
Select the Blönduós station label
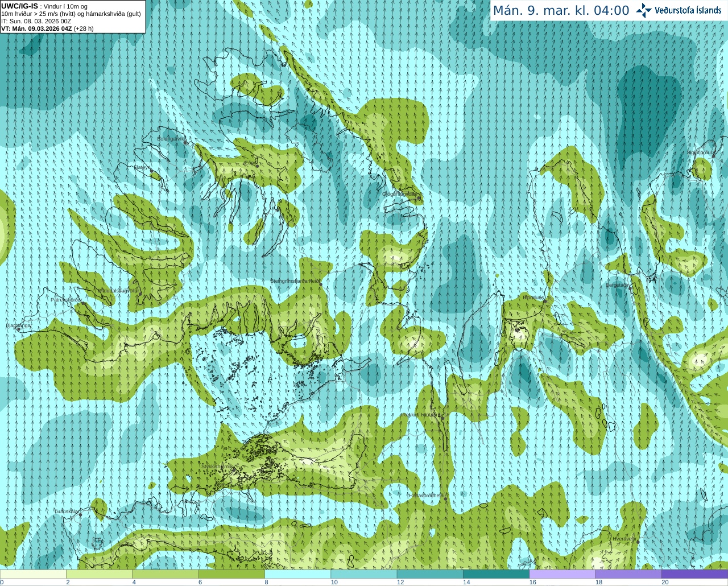533,298
